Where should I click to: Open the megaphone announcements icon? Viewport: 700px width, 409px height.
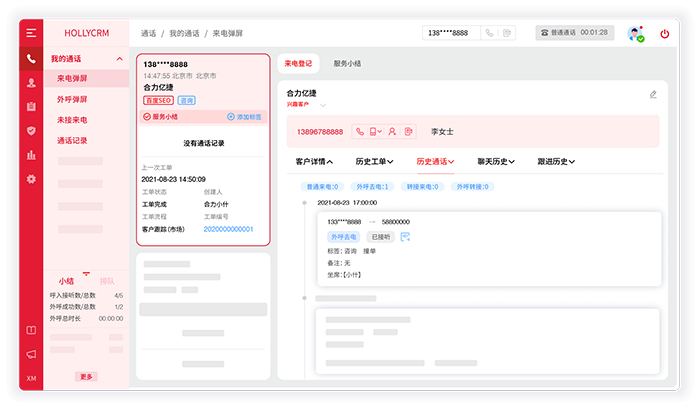31,355
